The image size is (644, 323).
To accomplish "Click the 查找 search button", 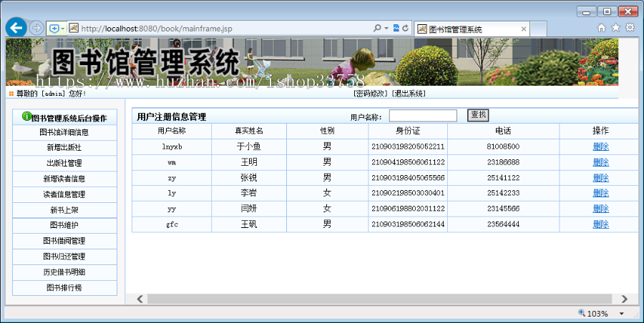I will (x=478, y=115).
